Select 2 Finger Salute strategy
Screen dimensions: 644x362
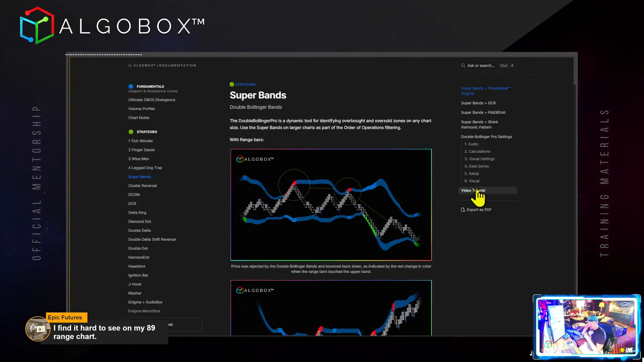click(141, 150)
